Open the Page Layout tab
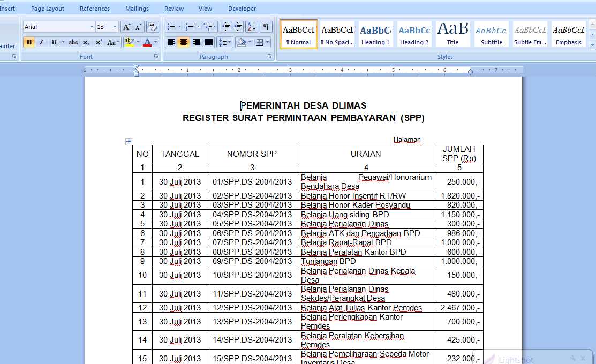This screenshot has width=596, height=364. click(48, 9)
